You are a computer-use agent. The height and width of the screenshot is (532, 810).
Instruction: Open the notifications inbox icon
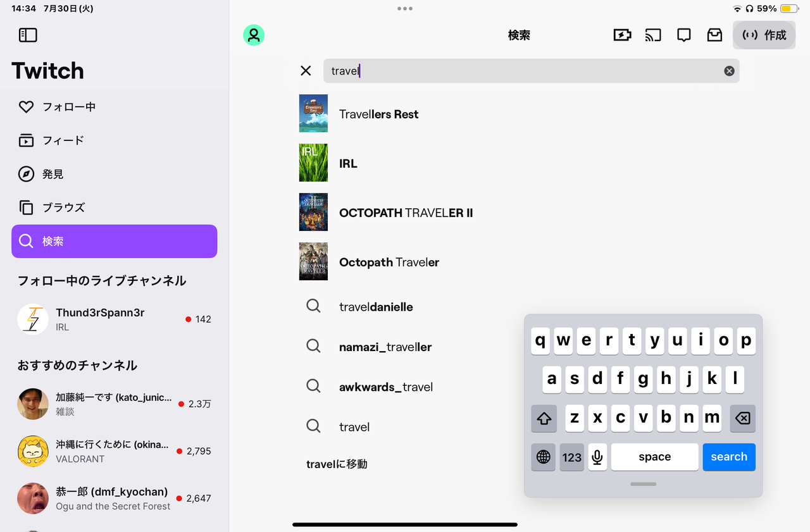coord(714,35)
